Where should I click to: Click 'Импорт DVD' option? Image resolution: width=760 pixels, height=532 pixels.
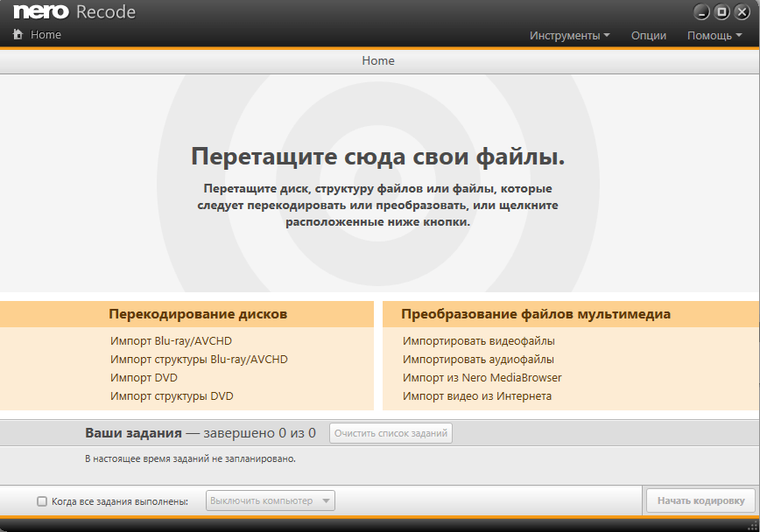tap(144, 378)
